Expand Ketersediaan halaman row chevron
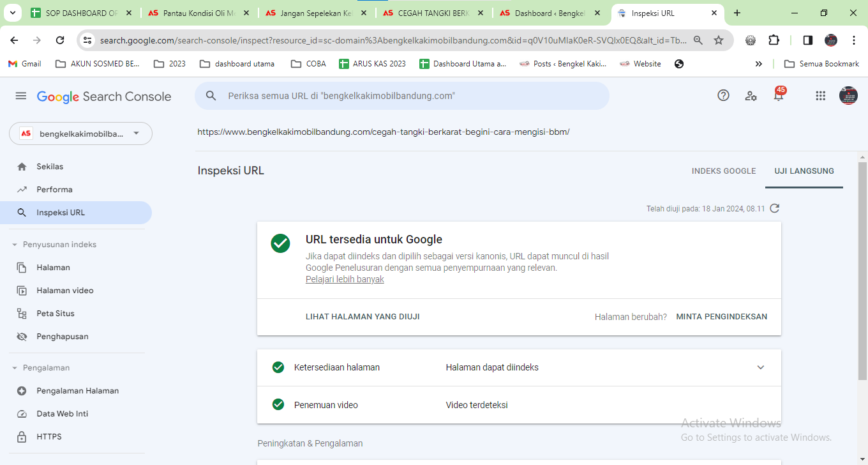Viewport: 868px width, 465px height. click(760, 367)
